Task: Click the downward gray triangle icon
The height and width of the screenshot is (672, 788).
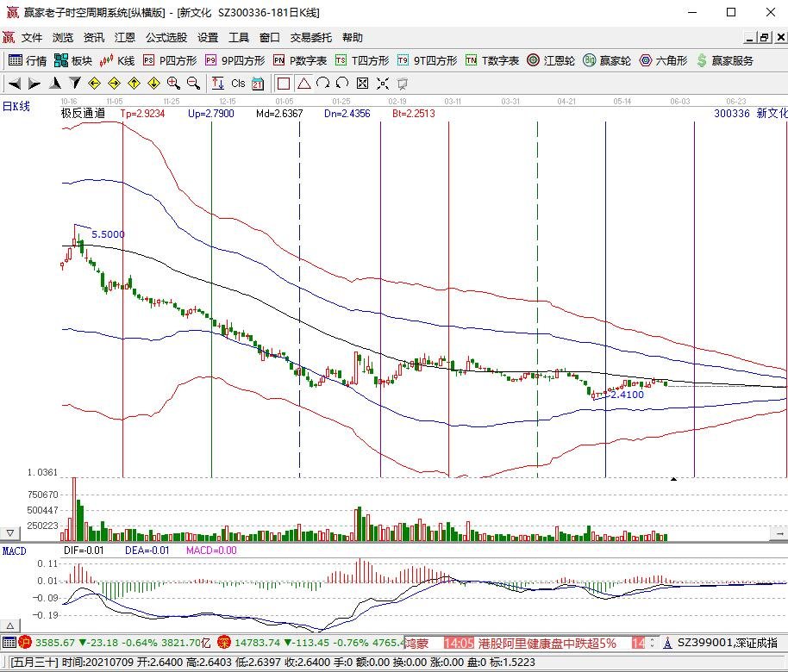Action: click(75, 84)
